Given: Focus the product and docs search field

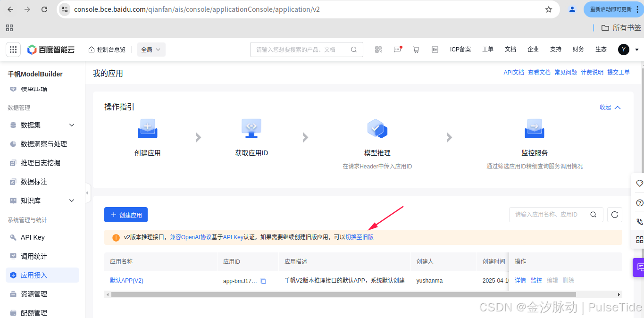Looking at the screenshot, I should pos(307,50).
